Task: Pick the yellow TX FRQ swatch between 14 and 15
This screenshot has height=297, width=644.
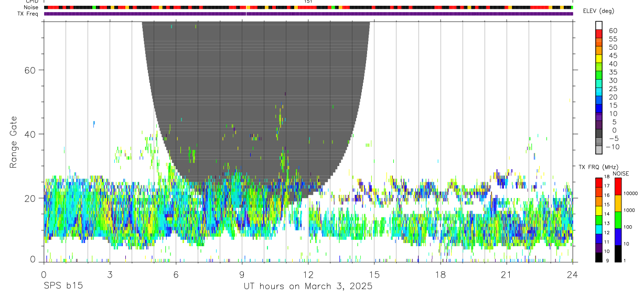Action: pos(598,210)
